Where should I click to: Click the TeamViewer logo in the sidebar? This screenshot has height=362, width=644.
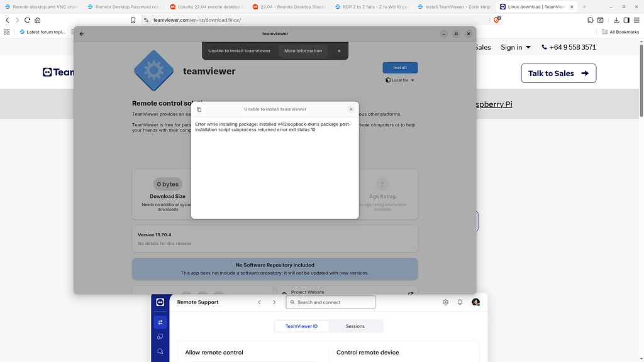160,302
